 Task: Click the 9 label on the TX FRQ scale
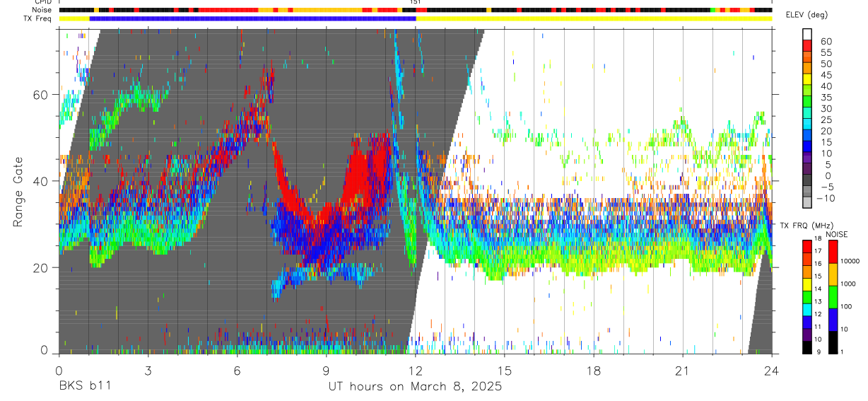click(819, 351)
